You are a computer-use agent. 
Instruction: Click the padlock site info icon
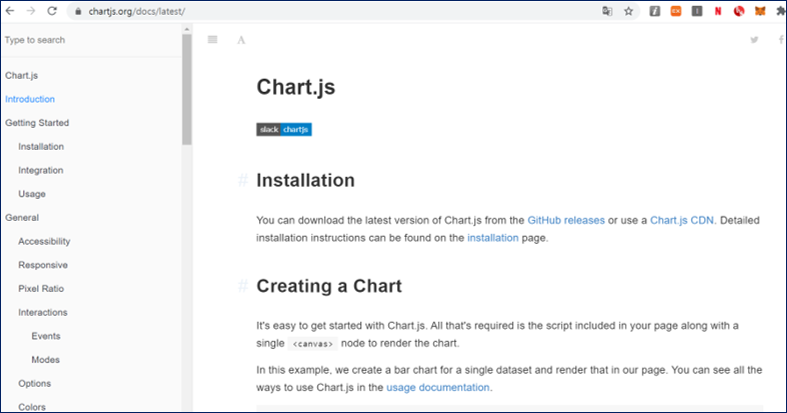click(x=78, y=12)
